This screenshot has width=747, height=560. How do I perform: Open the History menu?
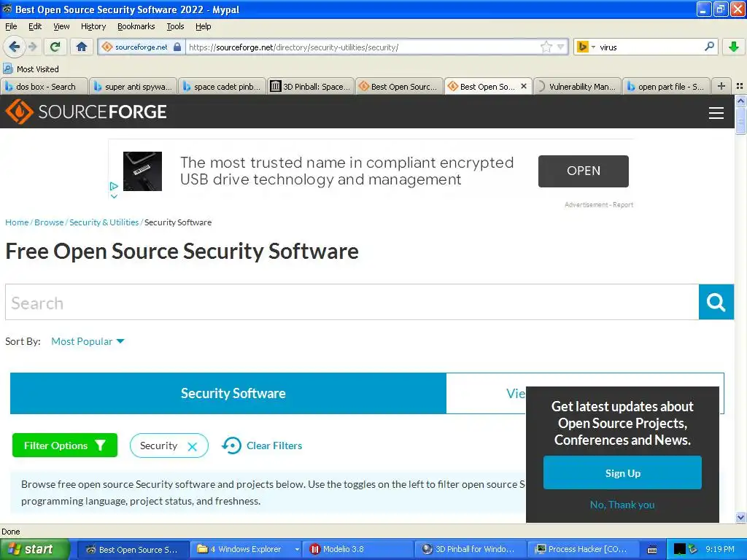coord(93,26)
